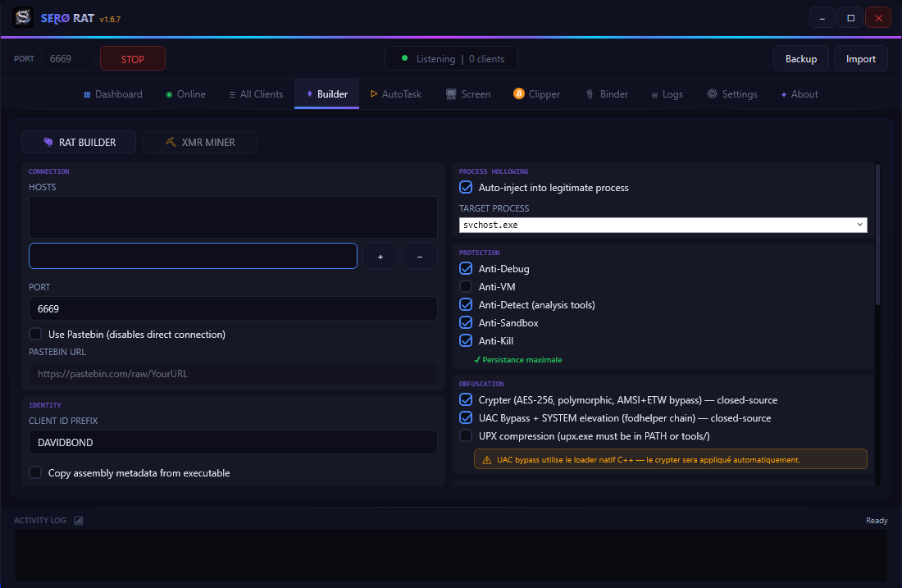Click the red STOP button
Screen dimensions: 902x588
[x=133, y=59]
